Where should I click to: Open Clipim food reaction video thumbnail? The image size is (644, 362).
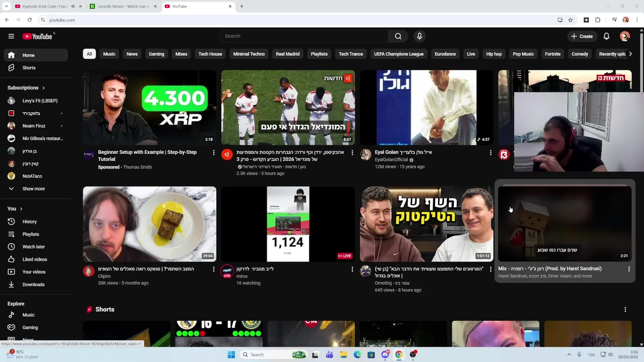click(149, 224)
